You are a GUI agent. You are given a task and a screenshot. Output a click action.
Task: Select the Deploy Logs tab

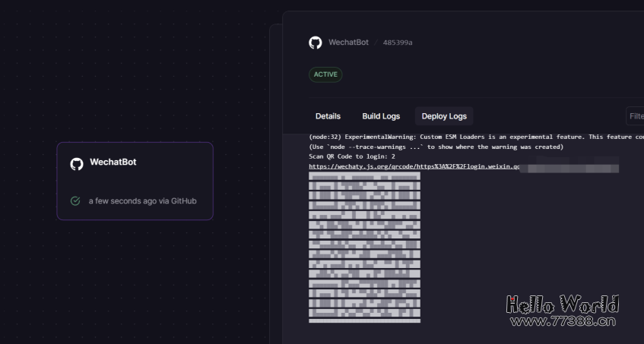click(444, 116)
